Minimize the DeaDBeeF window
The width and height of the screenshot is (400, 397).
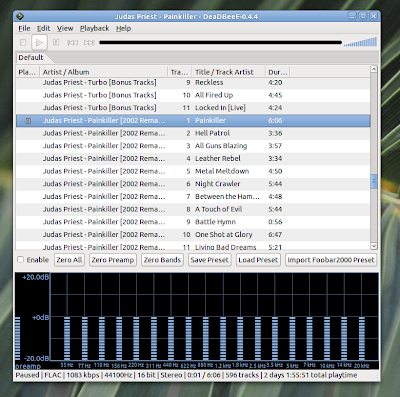[x=352, y=16]
